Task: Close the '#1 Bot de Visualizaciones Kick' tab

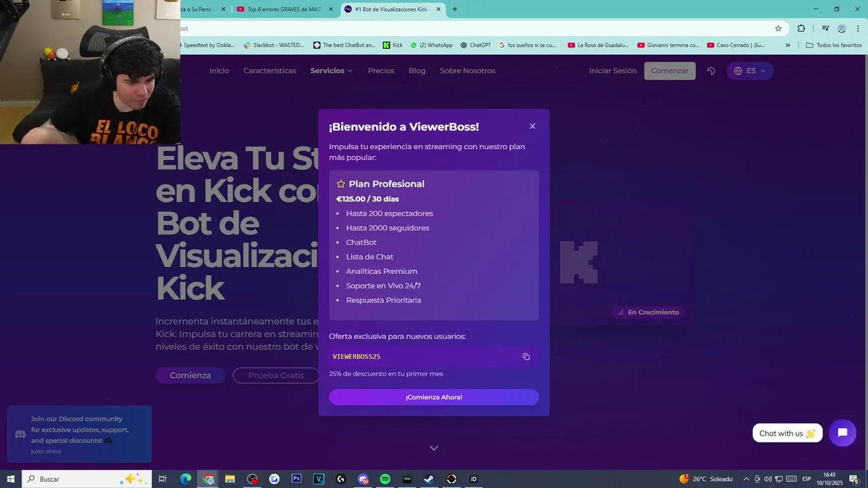Action: 438,9
